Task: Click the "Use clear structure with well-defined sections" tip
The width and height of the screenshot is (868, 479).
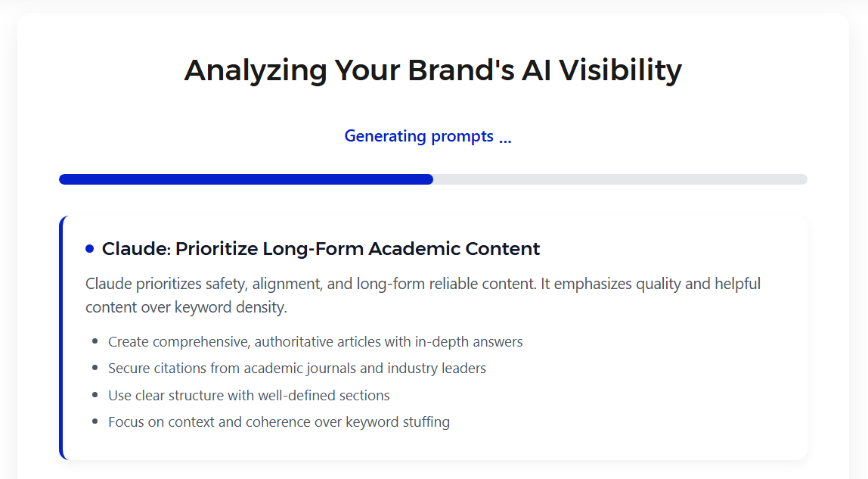Action: tap(249, 395)
